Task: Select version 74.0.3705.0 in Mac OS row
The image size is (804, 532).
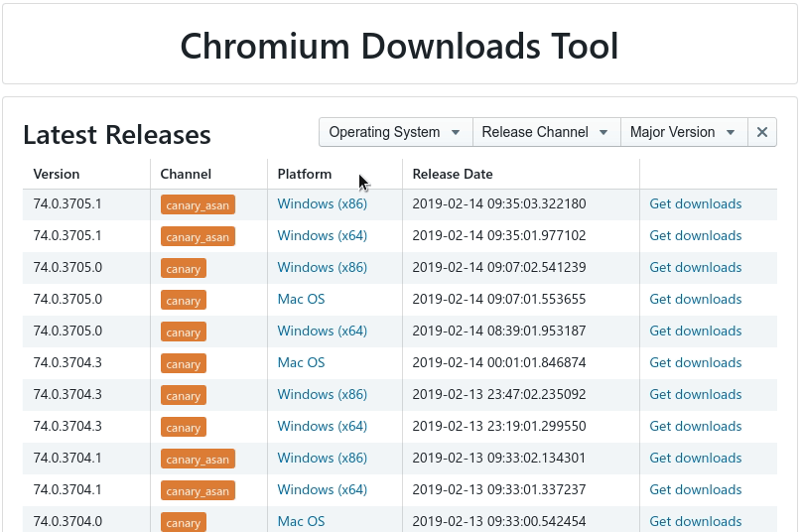Action: 67,300
